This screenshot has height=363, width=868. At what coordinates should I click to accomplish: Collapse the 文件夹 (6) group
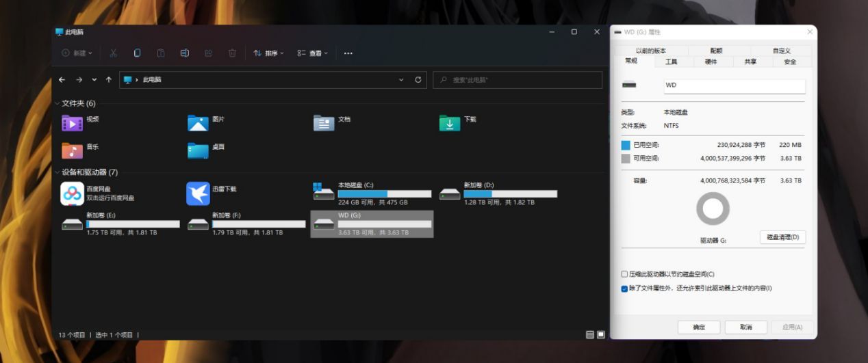[x=57, y=103]
